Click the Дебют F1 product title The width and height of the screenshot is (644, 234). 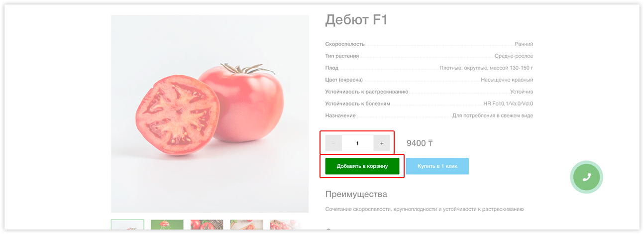point(356,20)
